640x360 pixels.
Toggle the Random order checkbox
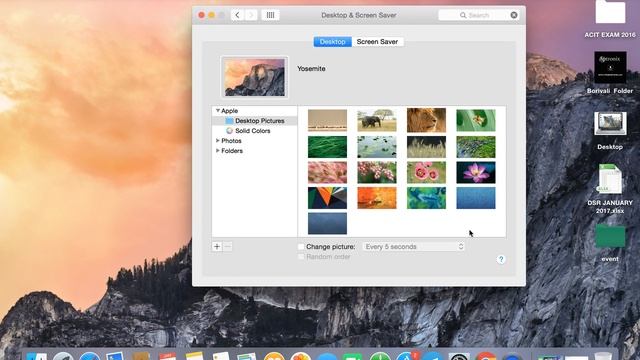pos(301,257)
